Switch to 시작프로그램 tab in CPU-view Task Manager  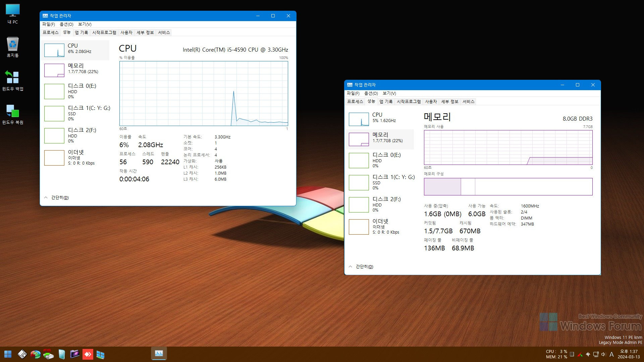click(104, 33)
